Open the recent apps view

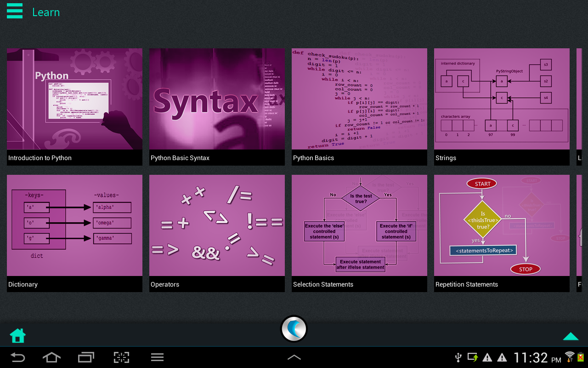(86, 357)
